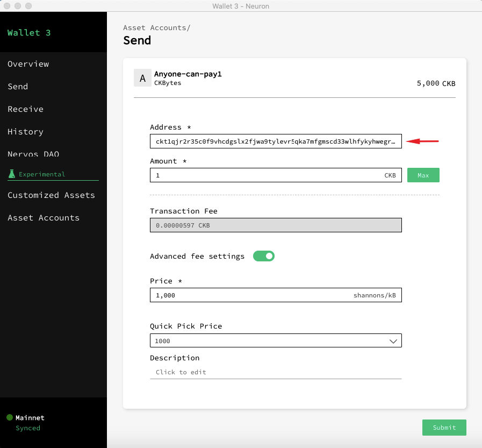Go to Send in the sidebar
Viewport: 482px width, 448px height.
[18, 87]
